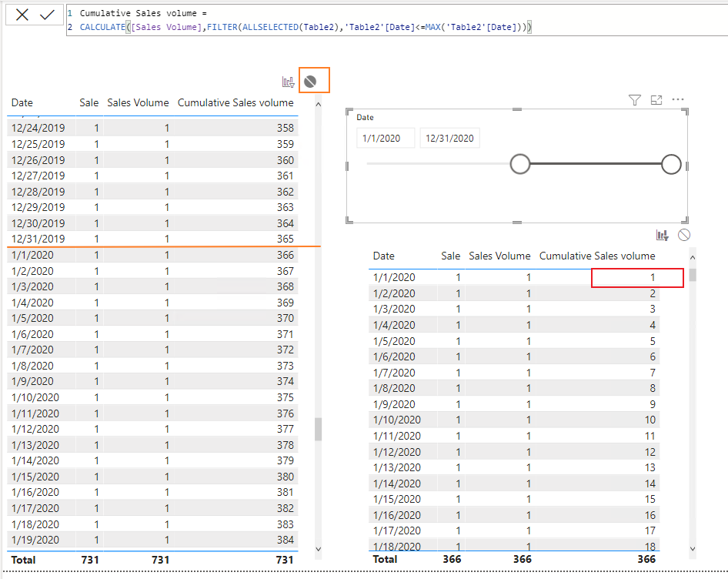Select filter interaction icon above right table
Image resolution: width=728 pixels, height=579 pixels.
662,235
